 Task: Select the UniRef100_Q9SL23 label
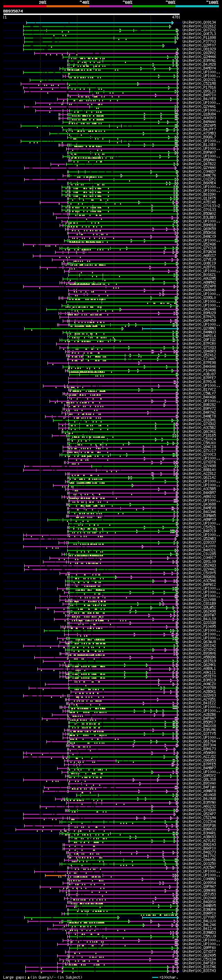click(x=199, y=91)
